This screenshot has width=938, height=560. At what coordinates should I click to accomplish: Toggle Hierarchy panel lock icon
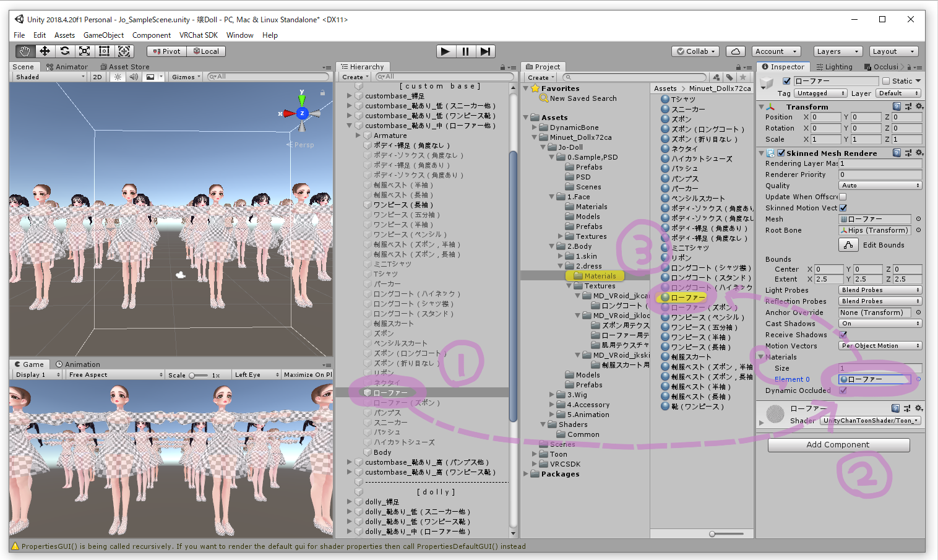[x=503, y=67]
